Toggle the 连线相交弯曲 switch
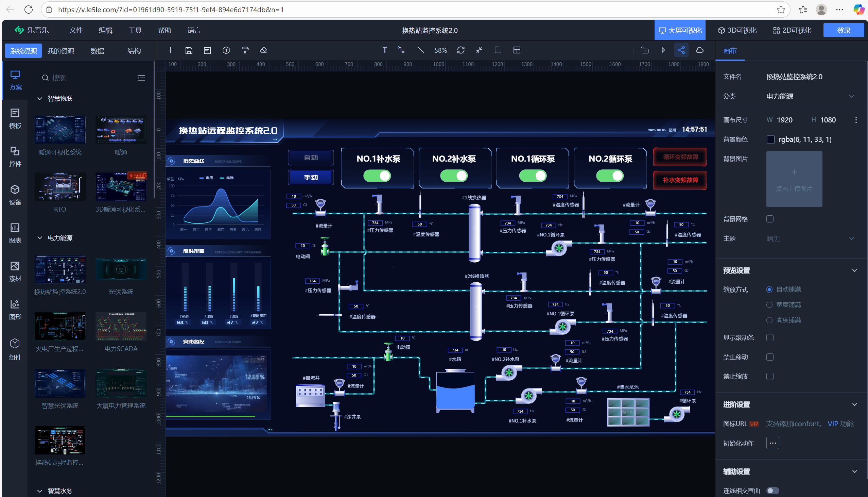The height and width of the screenshot is (497, 868). pos(773,491)
